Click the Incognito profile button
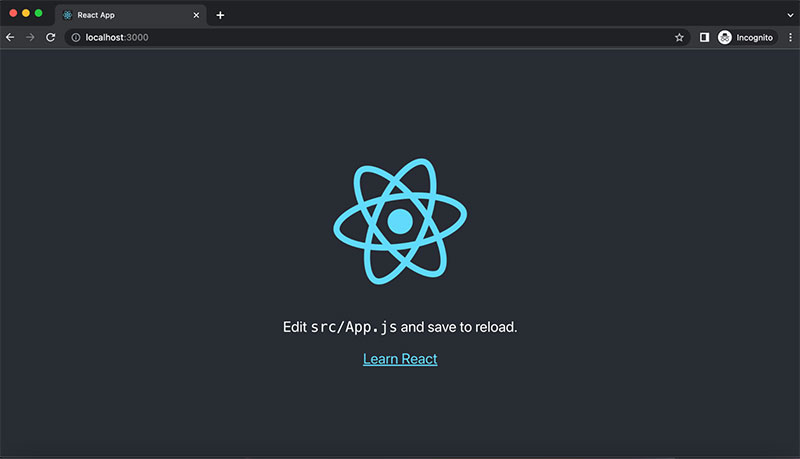The width and height of the screenshot is (800, 459). pos(747,37)
